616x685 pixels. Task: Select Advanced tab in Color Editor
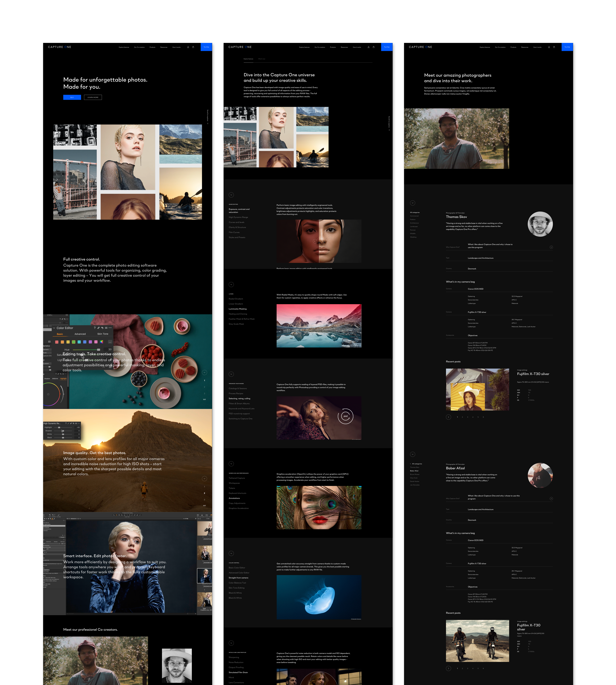[80, 334]
